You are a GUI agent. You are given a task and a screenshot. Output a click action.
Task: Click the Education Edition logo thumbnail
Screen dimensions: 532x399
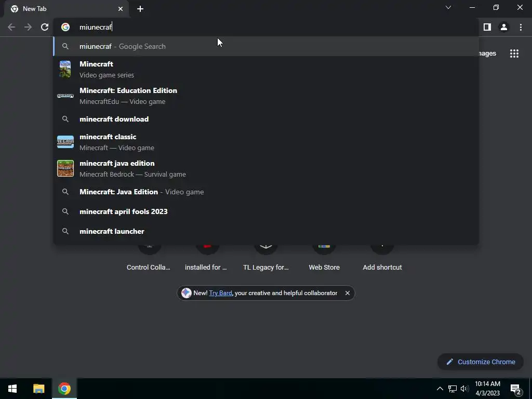tap(65, 96)
